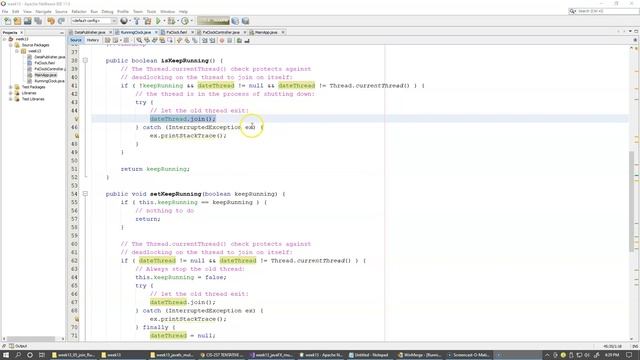This screenshot has width=640, height=360.
Task: Collapse the week13 project node
Action: 4,39
